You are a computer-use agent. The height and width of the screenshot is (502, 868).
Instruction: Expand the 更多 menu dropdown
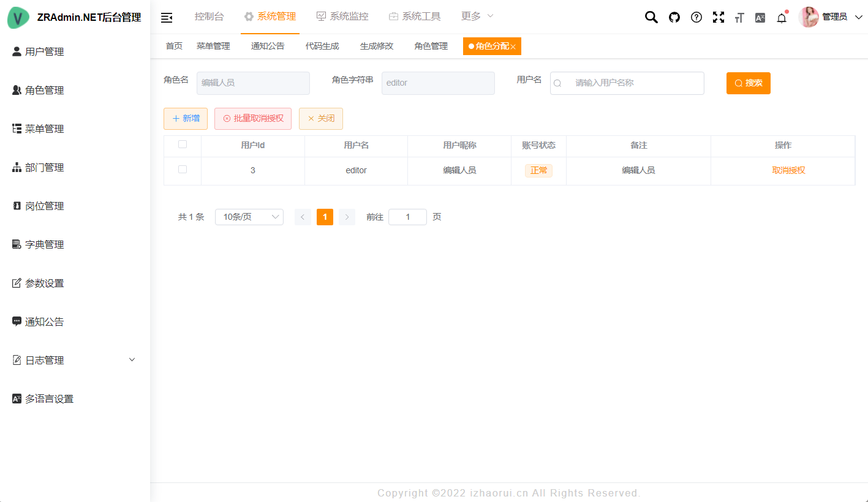point(477,16)
